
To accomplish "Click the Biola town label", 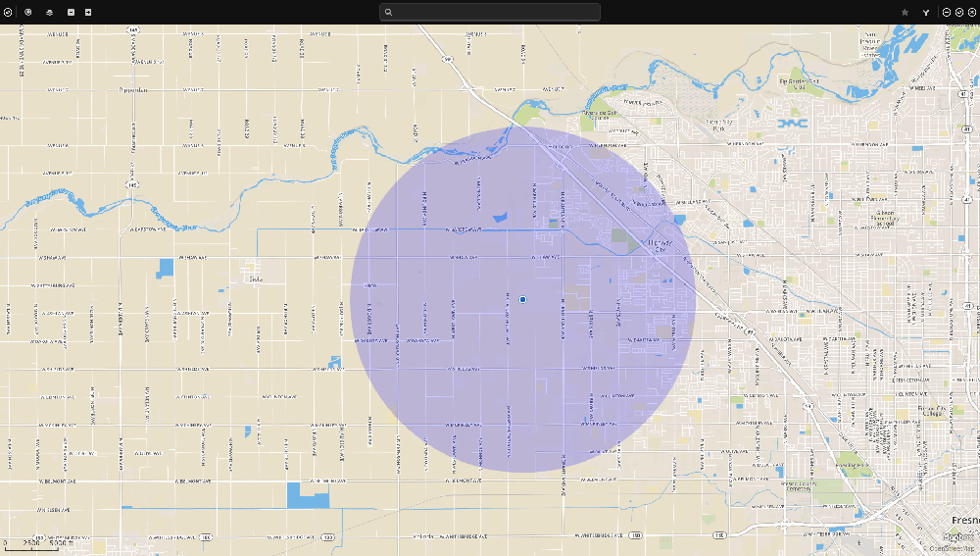I will (x=256, y=278).
